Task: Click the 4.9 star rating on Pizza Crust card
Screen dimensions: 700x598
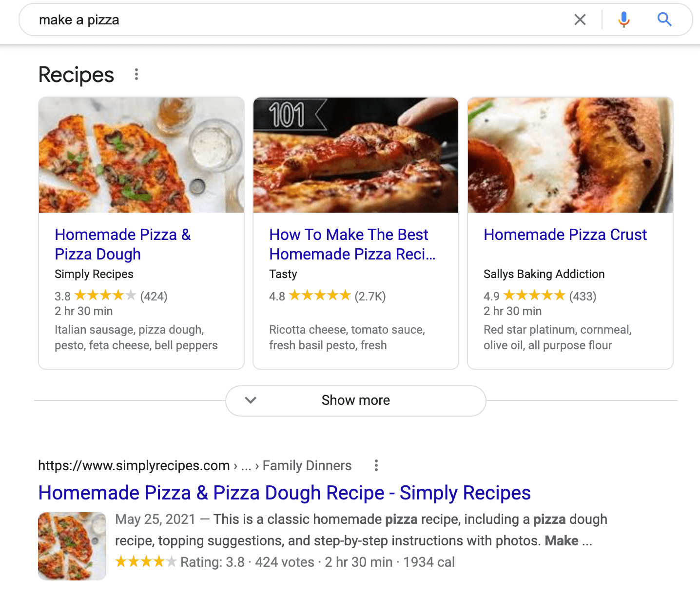Action: pyautogui.click(x=534, y=296)
